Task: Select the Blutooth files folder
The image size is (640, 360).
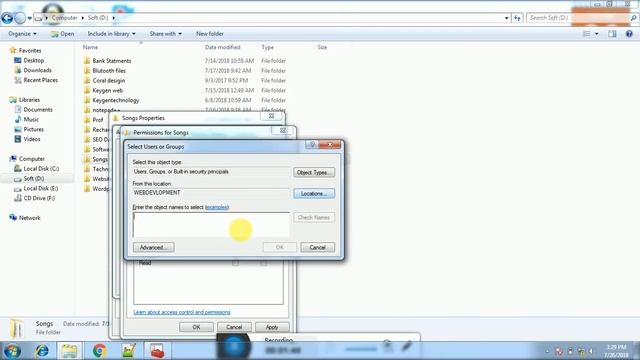Action: click(109, 70)
